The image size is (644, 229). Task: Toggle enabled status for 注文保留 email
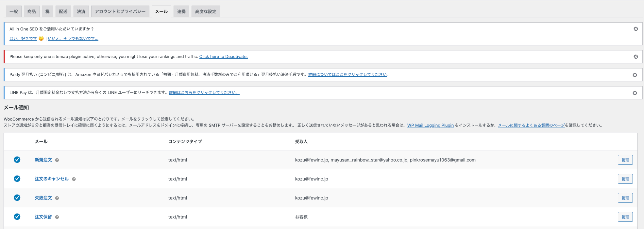[17, 217]
